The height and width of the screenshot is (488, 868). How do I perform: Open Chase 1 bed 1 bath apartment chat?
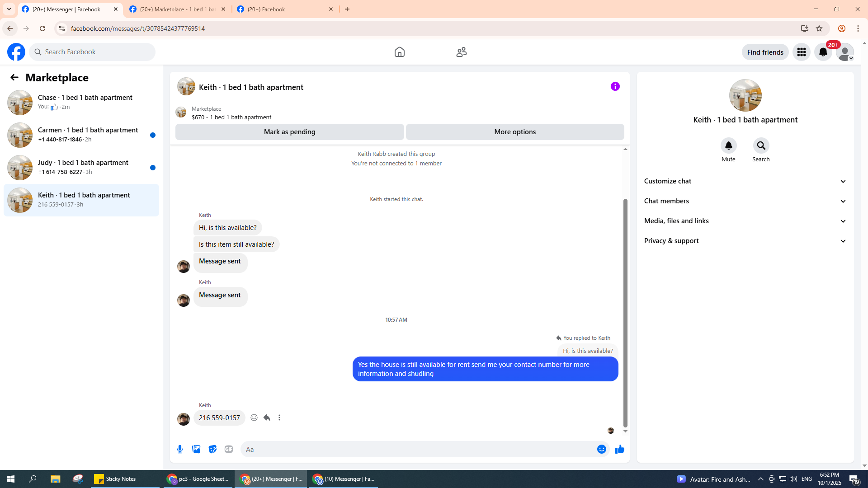81,103
